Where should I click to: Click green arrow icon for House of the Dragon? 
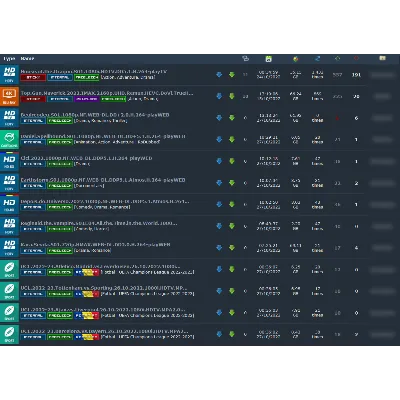[232, 75]
